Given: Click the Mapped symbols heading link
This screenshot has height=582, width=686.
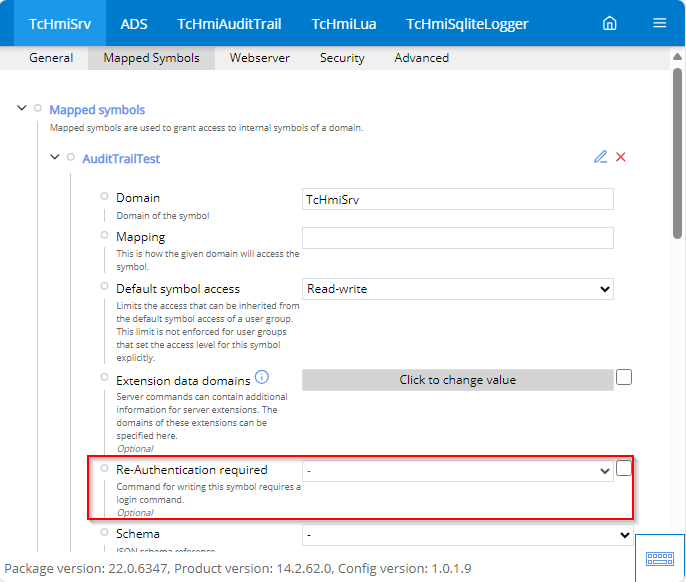Looking at the screenshot, I should click(x=97, y=109).
